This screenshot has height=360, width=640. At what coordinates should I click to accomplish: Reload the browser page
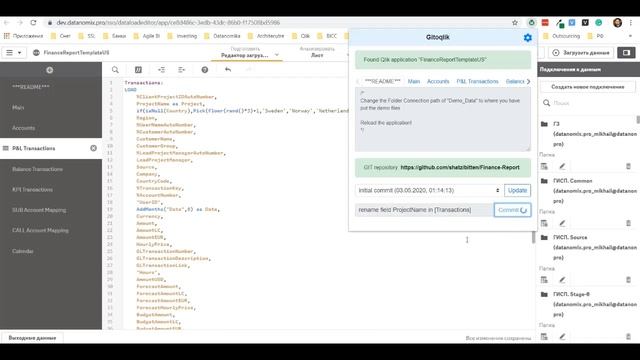[x=33, y=23]
